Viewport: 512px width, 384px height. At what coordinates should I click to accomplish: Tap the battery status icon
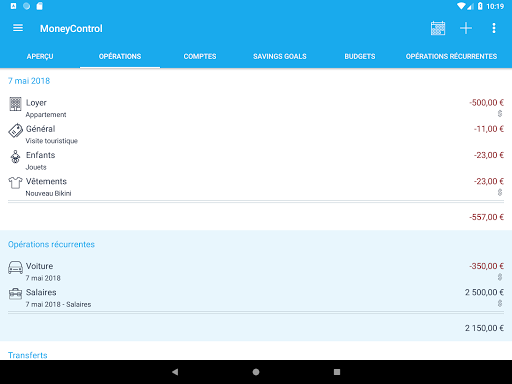pyautogui.click(x=480, y=6)
